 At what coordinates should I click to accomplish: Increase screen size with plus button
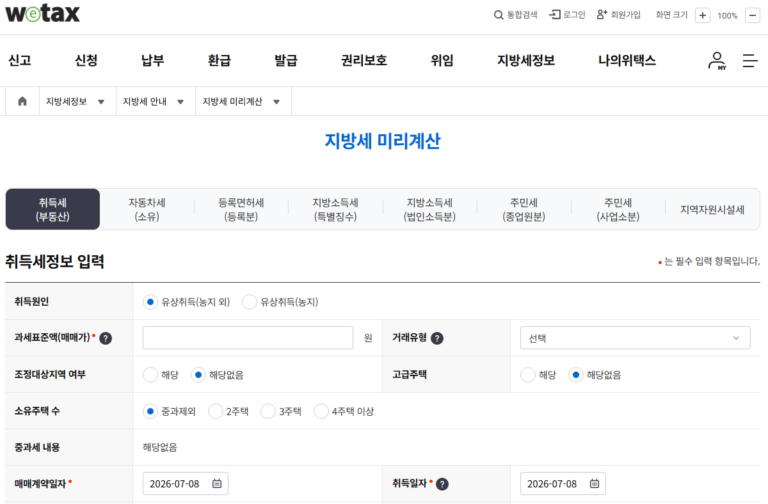point(702,15)
